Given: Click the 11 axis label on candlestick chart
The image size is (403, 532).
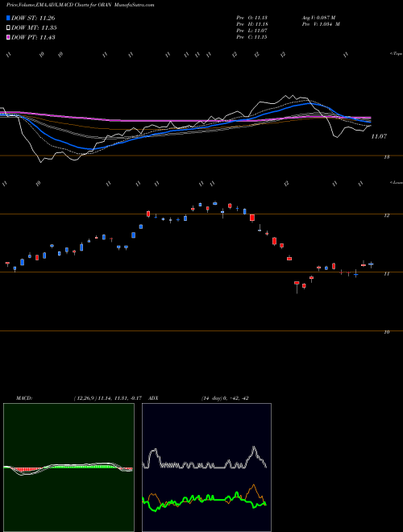Looking at the screenshot, I should pyautogui.click(x=387, y=274).
